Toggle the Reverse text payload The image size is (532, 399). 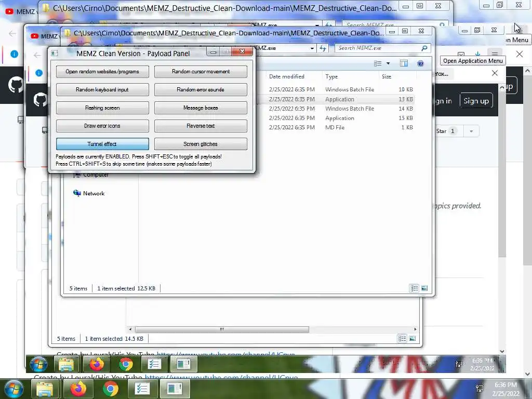point(201,126)
